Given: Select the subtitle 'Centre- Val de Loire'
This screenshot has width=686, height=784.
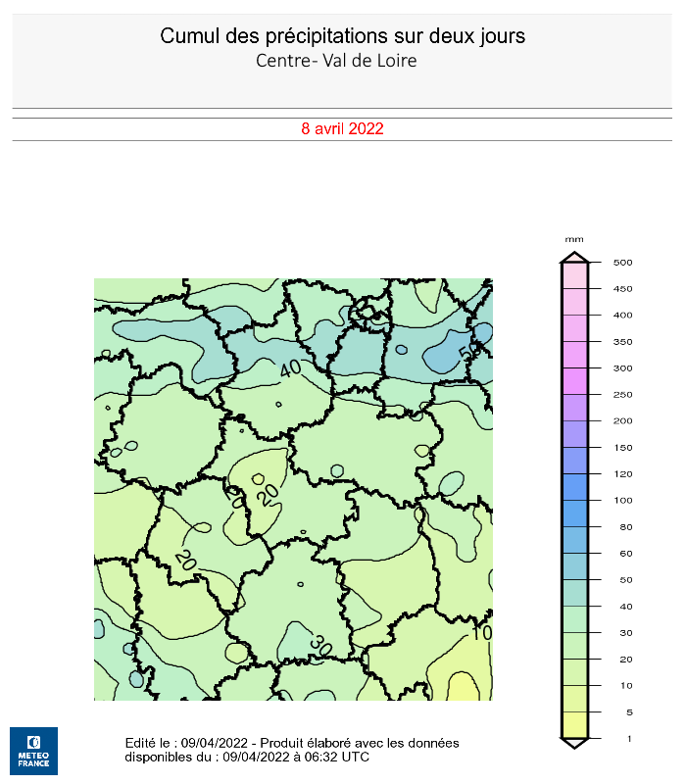Looking at the screenshot, I should [336, 61].
